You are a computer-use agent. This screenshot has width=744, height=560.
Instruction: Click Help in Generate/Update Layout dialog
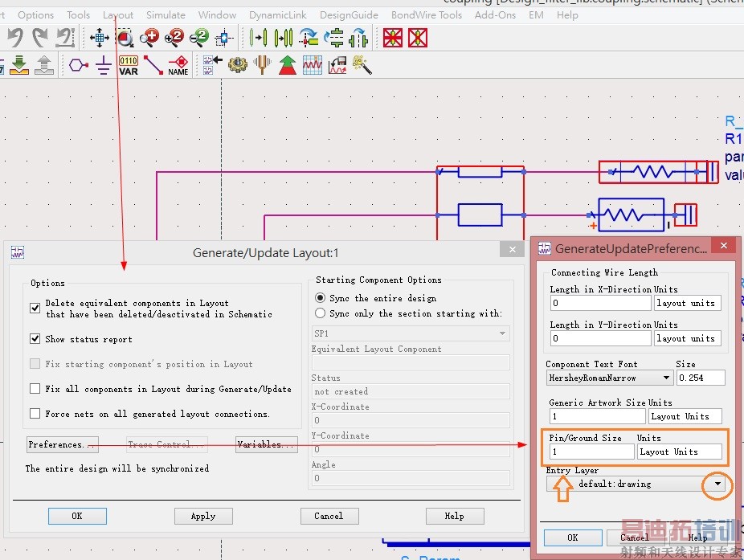coord(455,516)
